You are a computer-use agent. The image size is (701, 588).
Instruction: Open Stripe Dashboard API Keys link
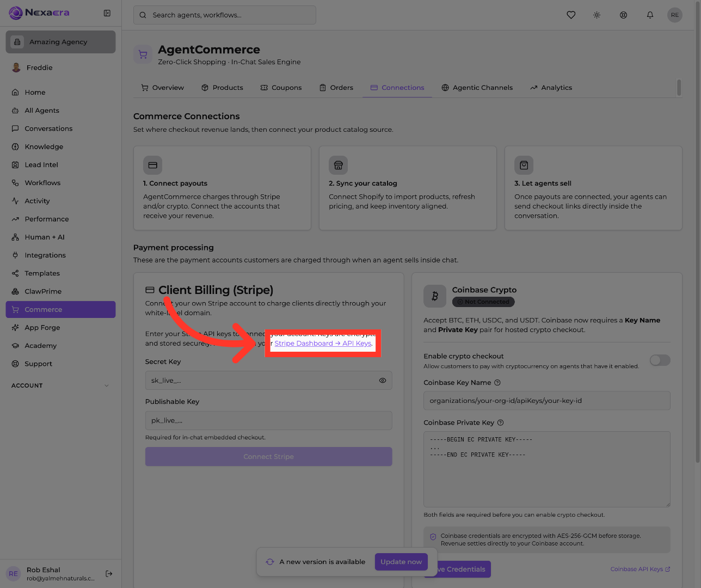point(323,344)
